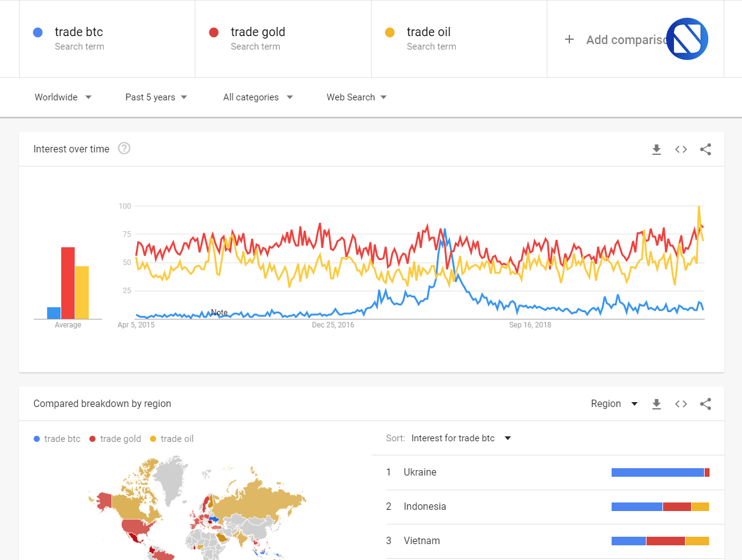Edit the trade btc search term

pos(107,39)
